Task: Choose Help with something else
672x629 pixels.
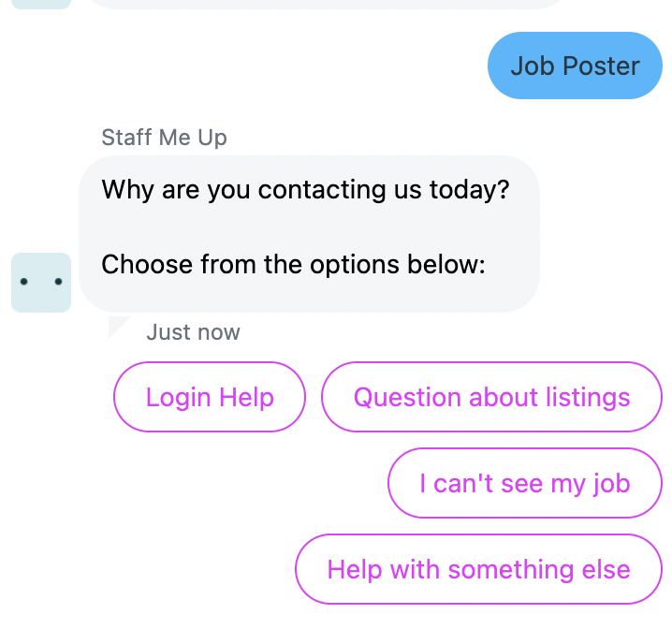Action: (478, 569)
